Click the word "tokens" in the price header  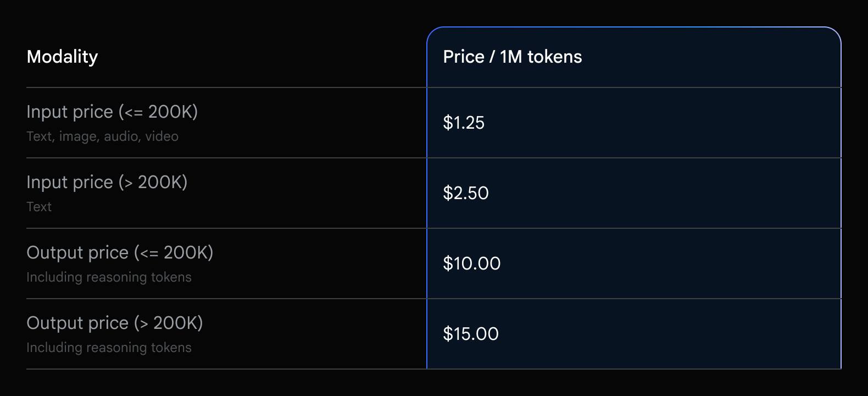554,57
